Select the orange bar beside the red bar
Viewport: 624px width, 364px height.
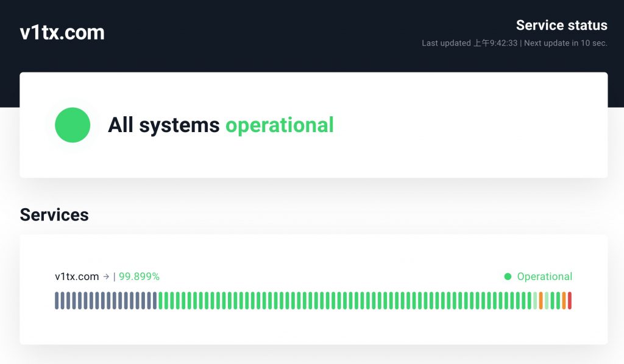pos(564,301)
